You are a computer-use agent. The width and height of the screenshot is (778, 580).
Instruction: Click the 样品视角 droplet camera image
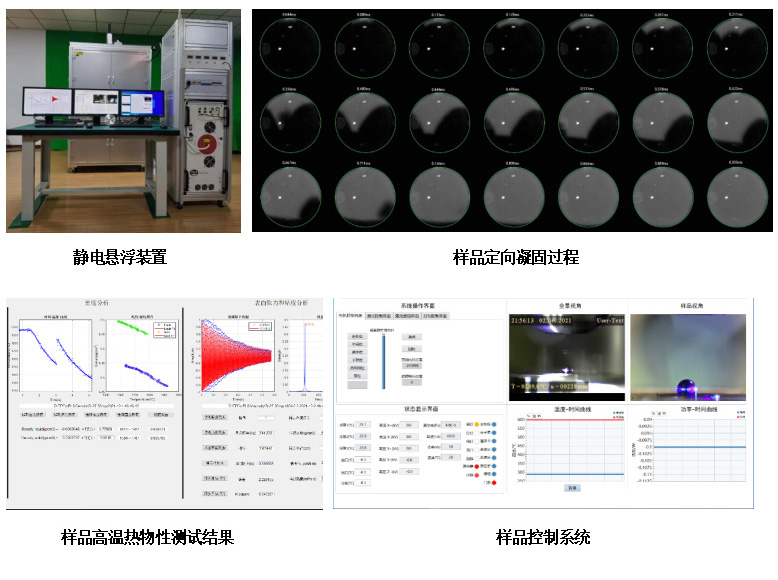click(688, 356)
